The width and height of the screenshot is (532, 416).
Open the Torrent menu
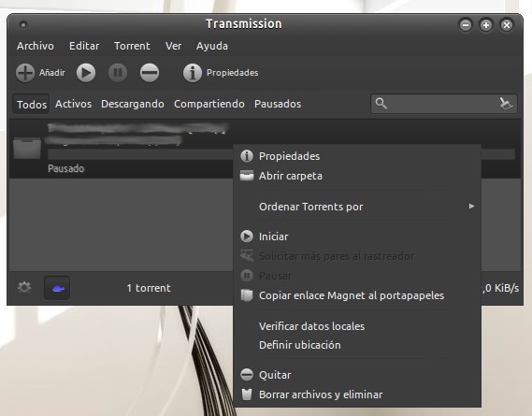pyautogui.click(x=132, y=46)
